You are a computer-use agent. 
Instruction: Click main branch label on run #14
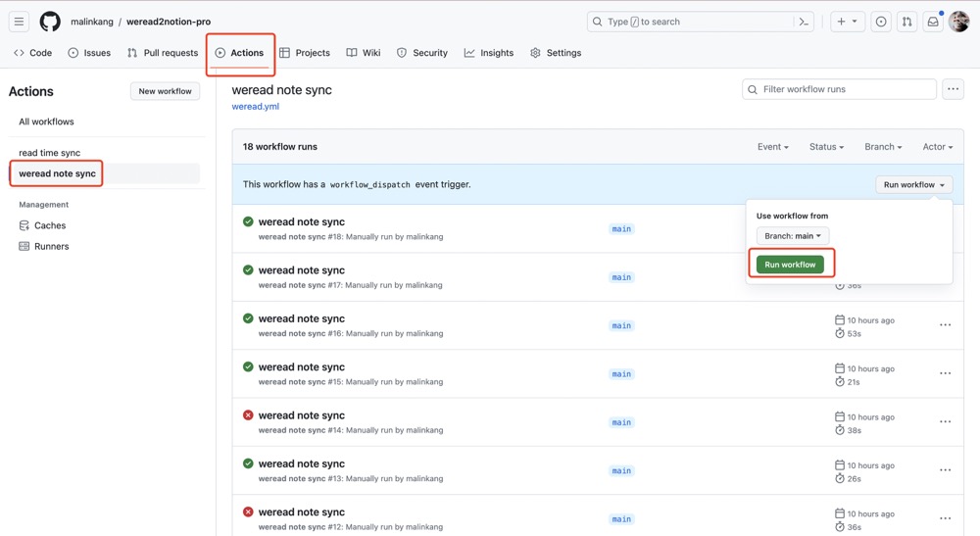[621, 423]
